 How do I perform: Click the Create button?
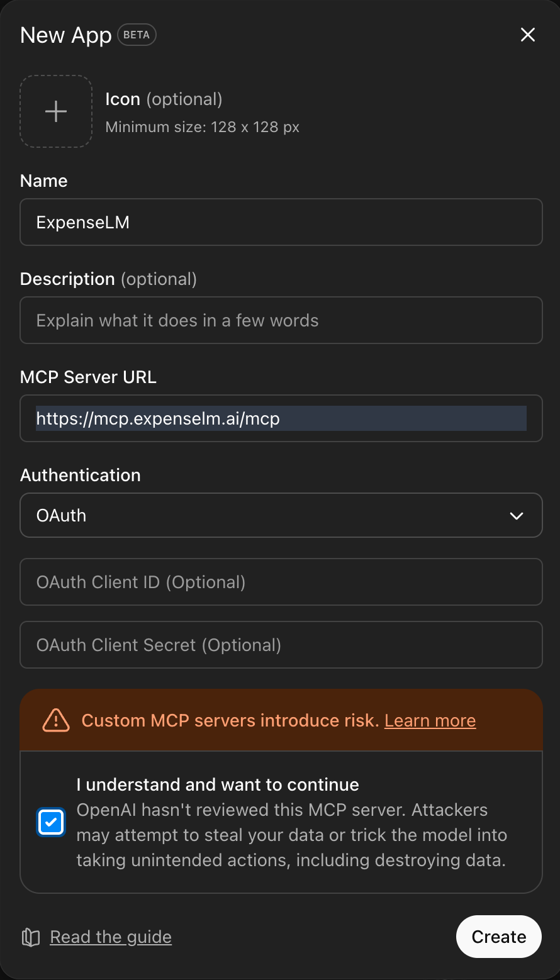coord(499,937)
